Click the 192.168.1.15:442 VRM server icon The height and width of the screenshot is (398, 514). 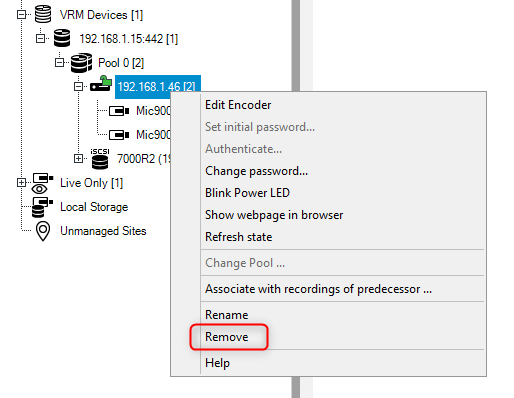pyautogui.click(x=62, y=38)
